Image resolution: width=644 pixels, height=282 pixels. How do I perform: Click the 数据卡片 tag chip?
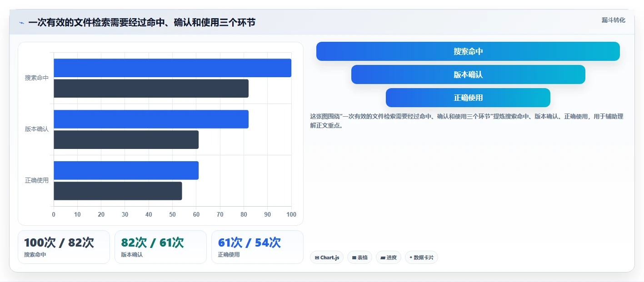[421, 257]
